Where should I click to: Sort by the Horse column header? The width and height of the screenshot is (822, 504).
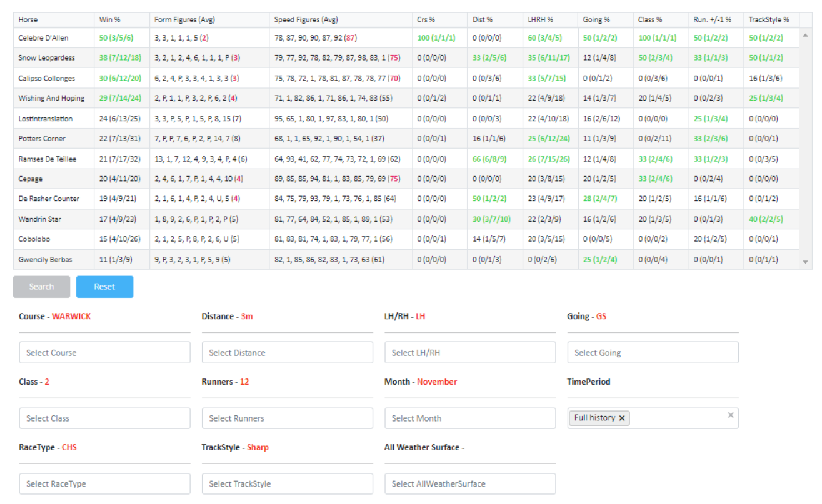[54, 20]
